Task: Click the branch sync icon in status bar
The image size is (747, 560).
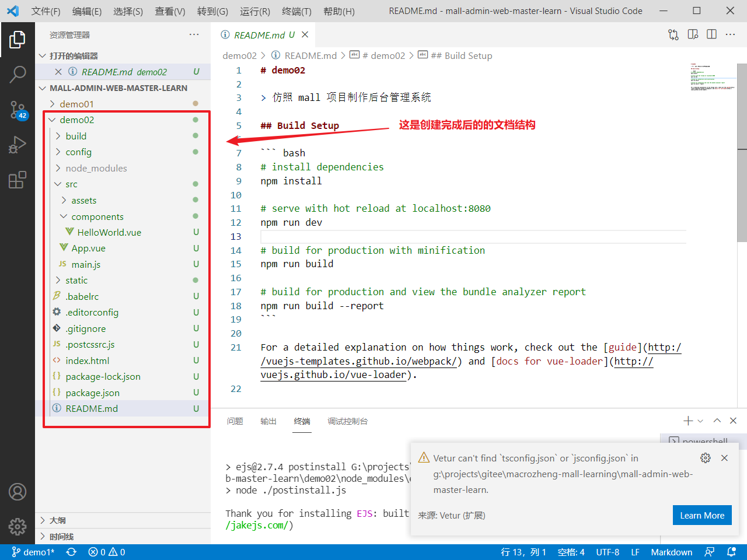Action: 71,551
